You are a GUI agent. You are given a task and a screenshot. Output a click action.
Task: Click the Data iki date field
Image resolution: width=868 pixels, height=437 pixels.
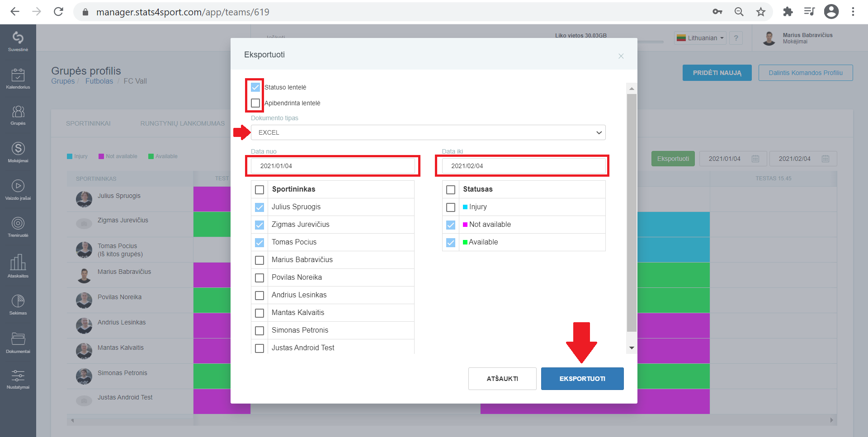tap(524, 166)
